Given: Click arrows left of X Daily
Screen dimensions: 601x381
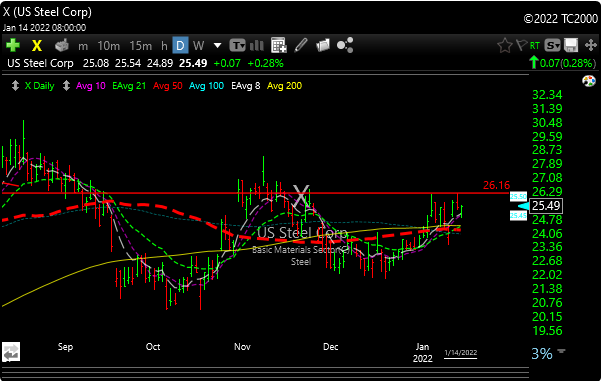Looking at the screenshot, I should (x=15, y=85).
